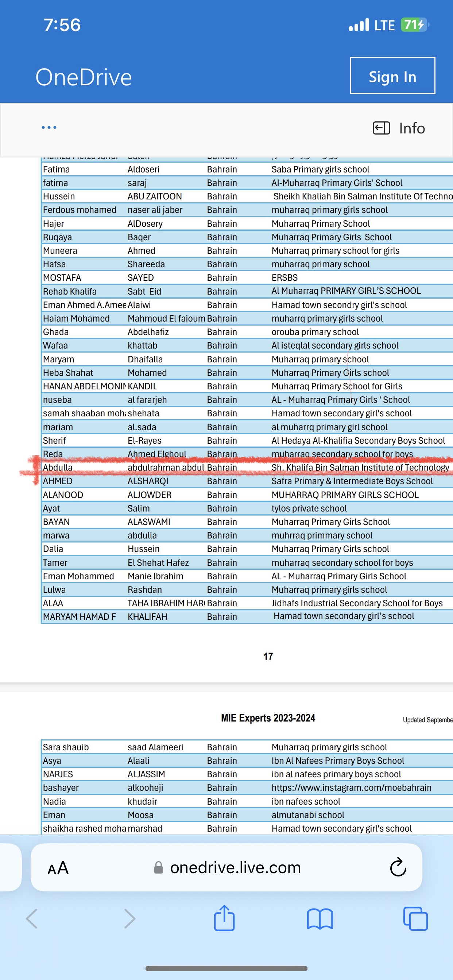This screenshot has height=980, width=453.
Task: Select 'Dhaifalla' surname cell
Action: 145,359
